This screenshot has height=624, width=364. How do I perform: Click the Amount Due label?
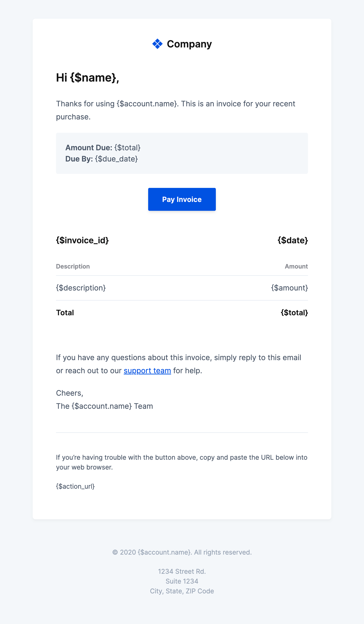coord(88,147)
